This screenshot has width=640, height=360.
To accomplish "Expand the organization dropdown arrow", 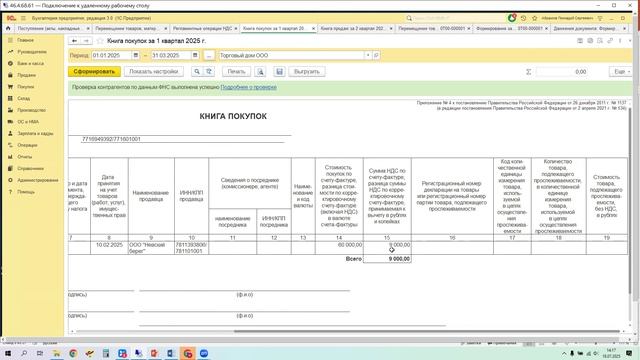I will (368, 55).
